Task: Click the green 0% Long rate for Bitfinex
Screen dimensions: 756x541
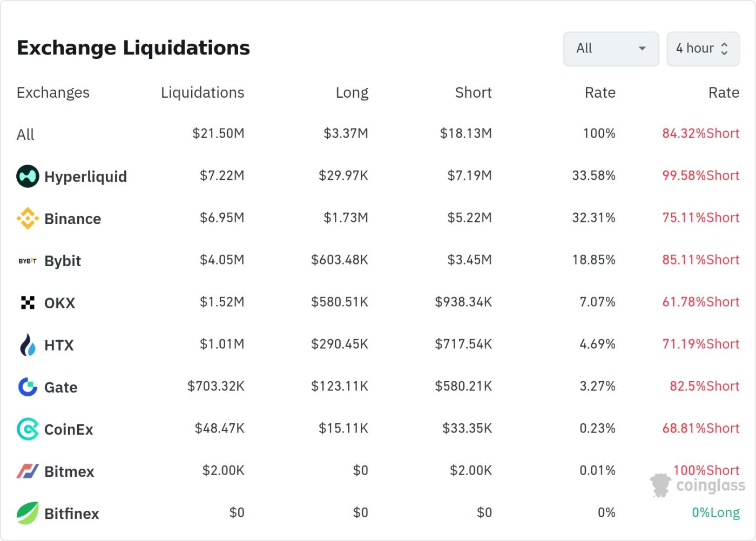Action: click(x=717, y=512)
